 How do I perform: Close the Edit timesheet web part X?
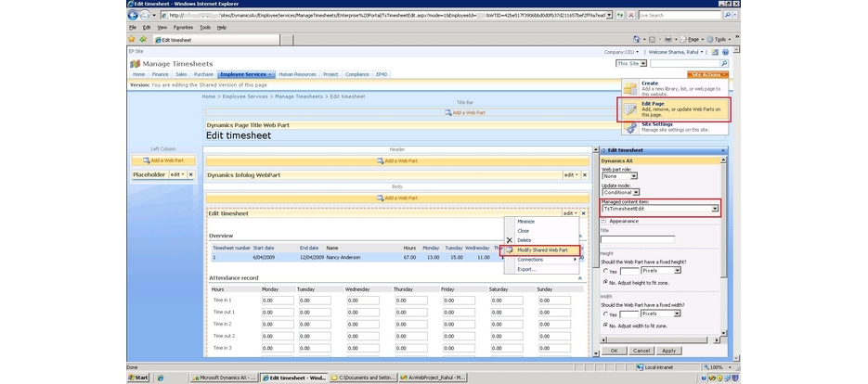coord(584,213)
